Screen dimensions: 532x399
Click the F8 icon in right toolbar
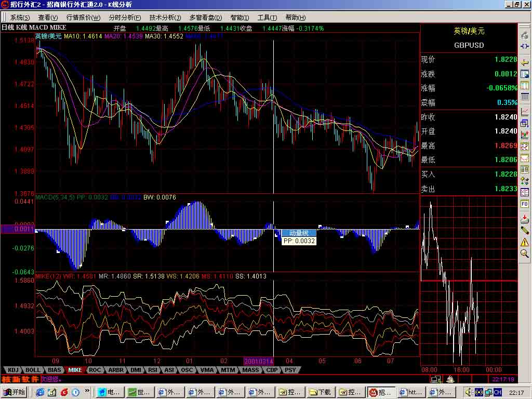click(x=525, y=204)
